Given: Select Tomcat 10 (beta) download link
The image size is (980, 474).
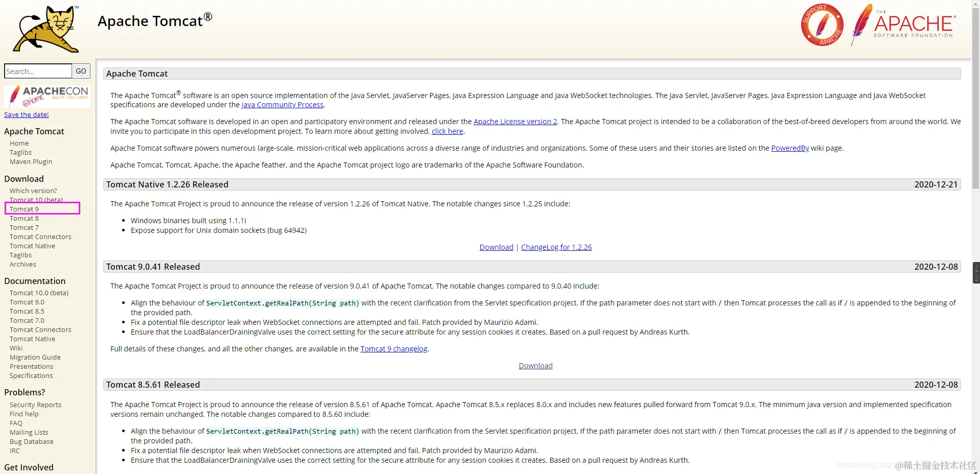Looking at the screenshot, I should click(x=36, y=200).
